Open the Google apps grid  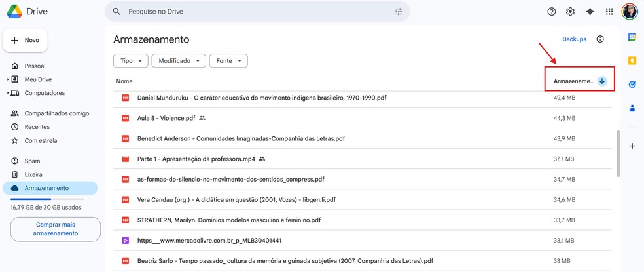609,12
